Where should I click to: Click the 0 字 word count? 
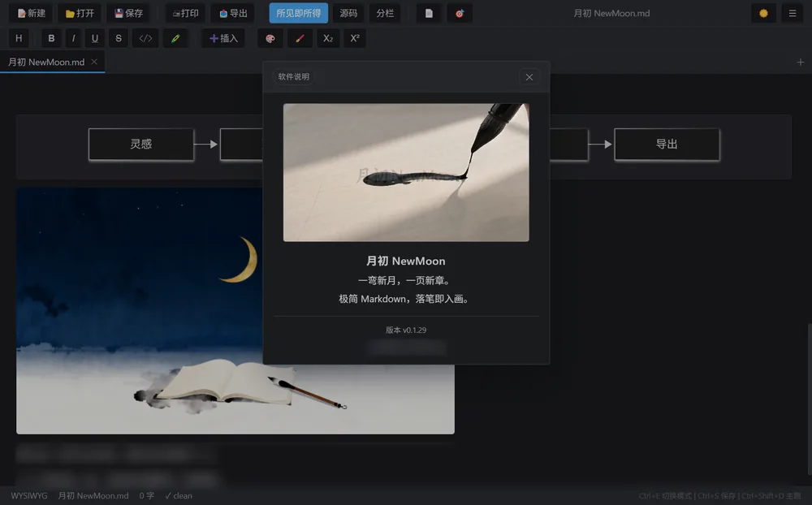[146, 496]
